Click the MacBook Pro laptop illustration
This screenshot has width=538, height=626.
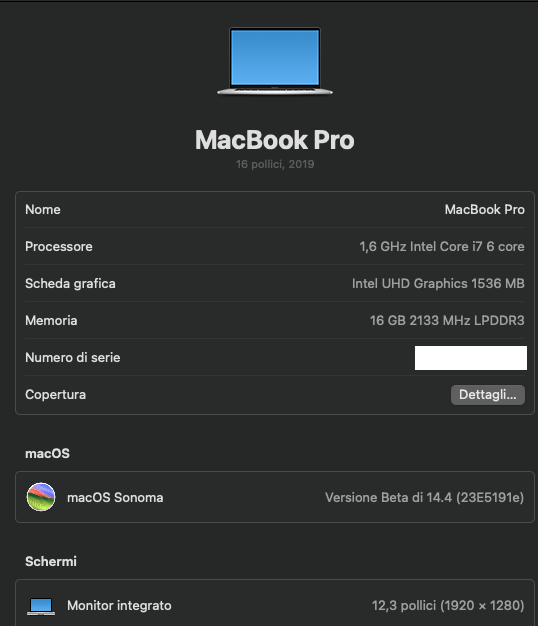click(275, 61)
